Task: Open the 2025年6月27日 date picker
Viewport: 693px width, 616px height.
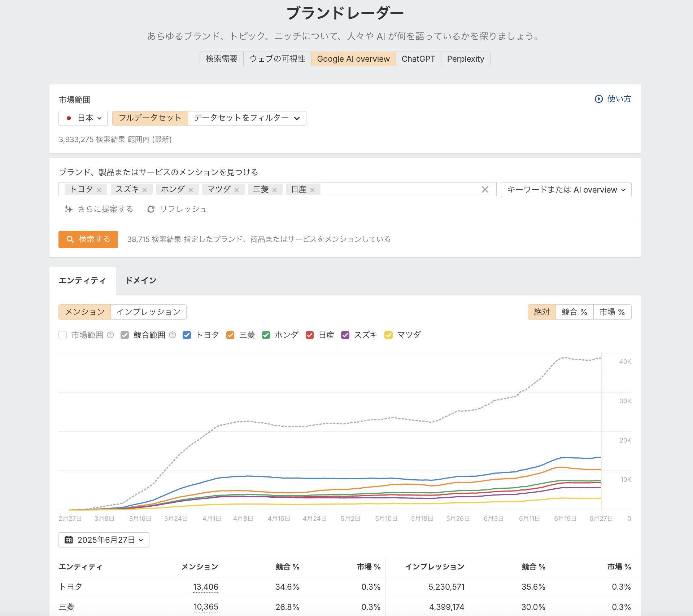Action: 104,540
